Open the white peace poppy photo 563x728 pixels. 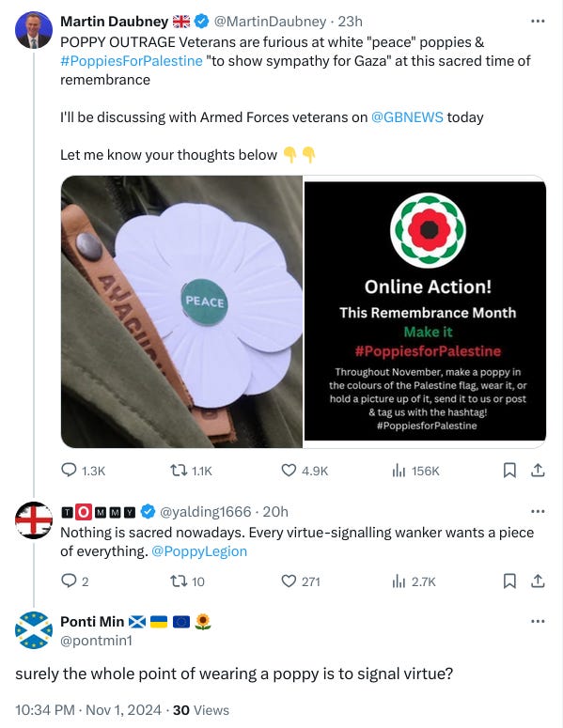tap(181, 312)
